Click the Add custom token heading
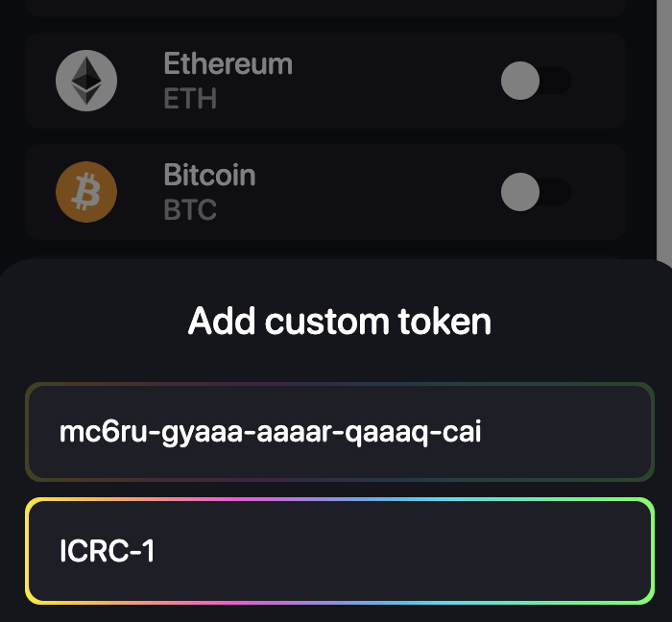 (340, 321)
